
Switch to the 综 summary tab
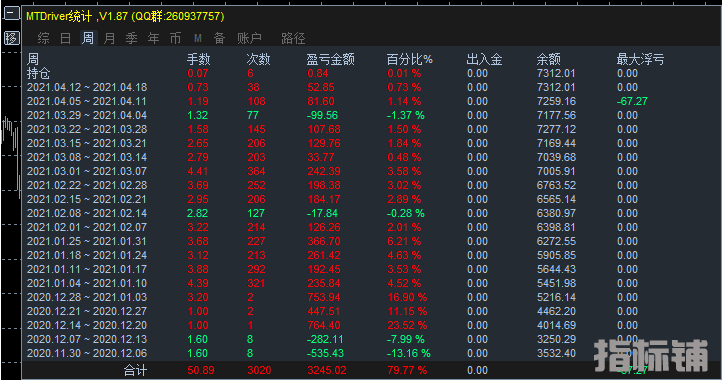click(43, 38)
